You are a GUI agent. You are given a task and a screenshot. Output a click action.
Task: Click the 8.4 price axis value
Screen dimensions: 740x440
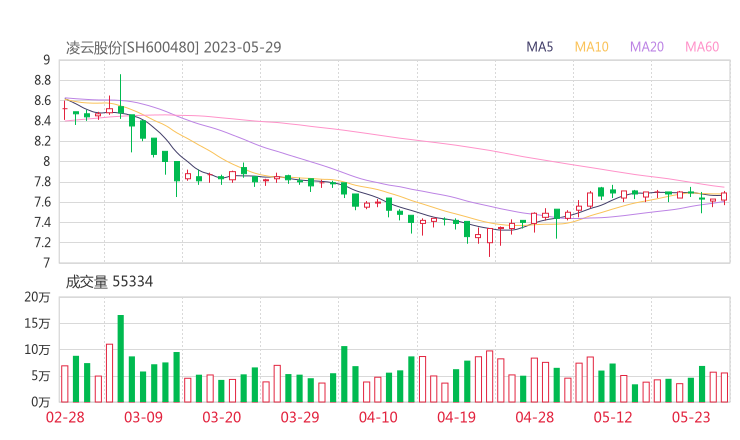(x=42, y=121)
